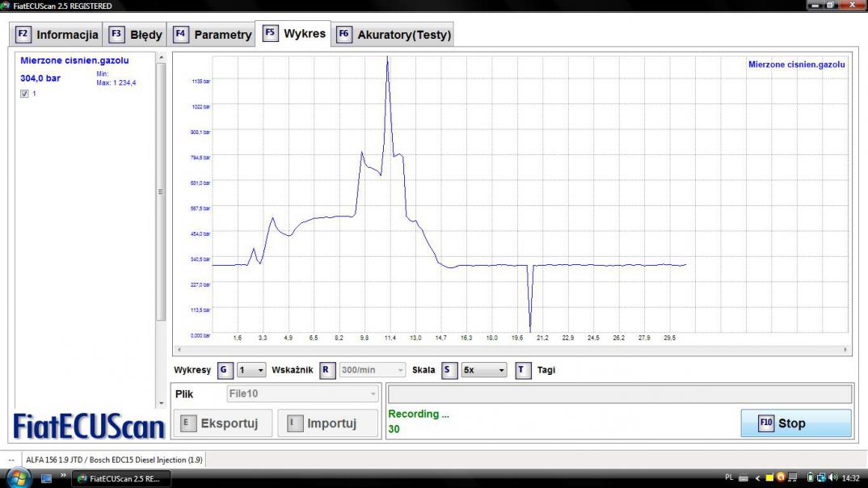Click the yellow square tray icon
The height and width of the screenshot is (488, 868).
769,478
